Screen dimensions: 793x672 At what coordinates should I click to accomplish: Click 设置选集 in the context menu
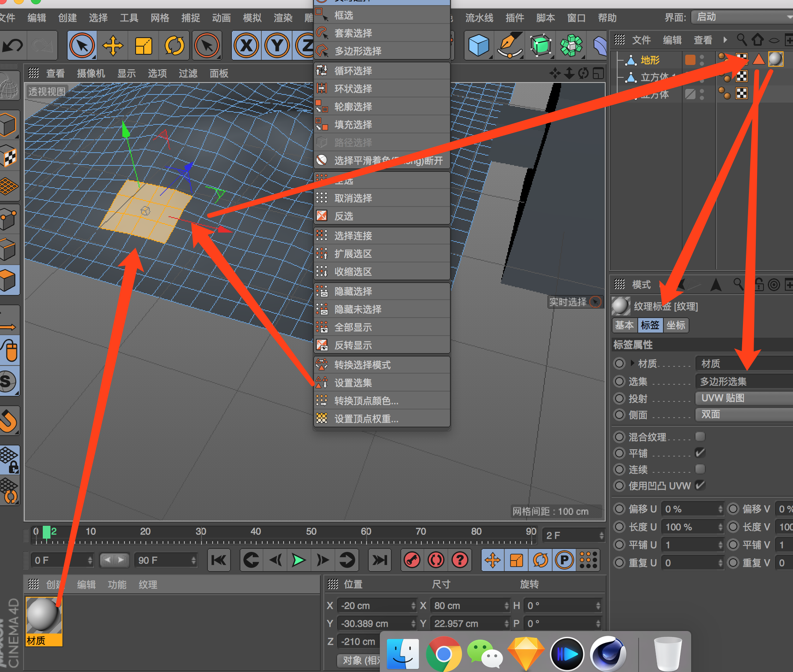tap(352, 383)
